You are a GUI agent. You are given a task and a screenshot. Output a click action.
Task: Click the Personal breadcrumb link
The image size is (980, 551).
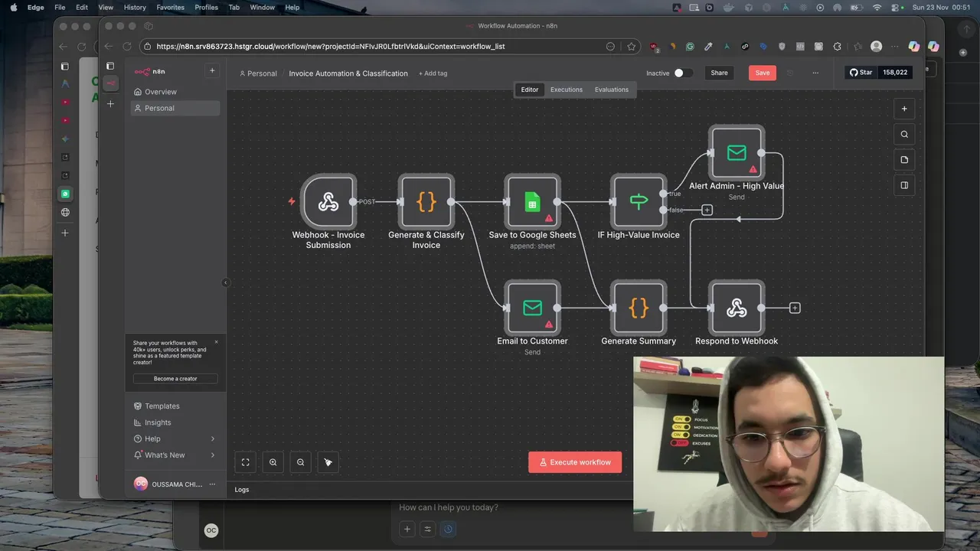[258, 73]
